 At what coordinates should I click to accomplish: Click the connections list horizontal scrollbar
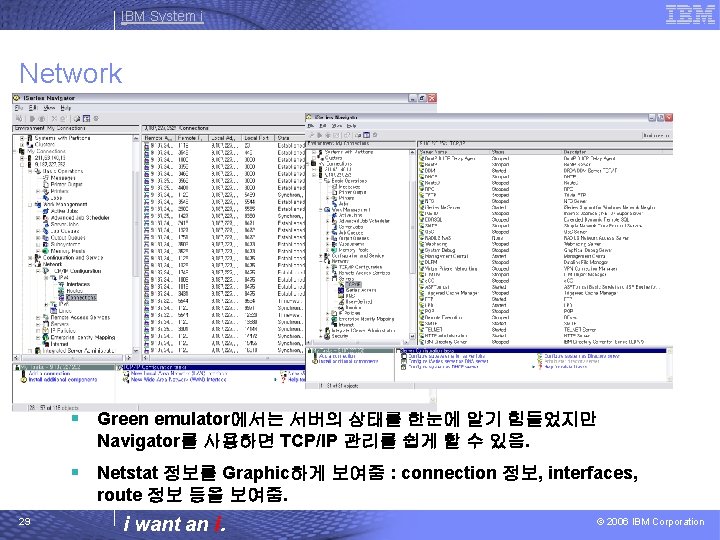[x=223, y=357]
